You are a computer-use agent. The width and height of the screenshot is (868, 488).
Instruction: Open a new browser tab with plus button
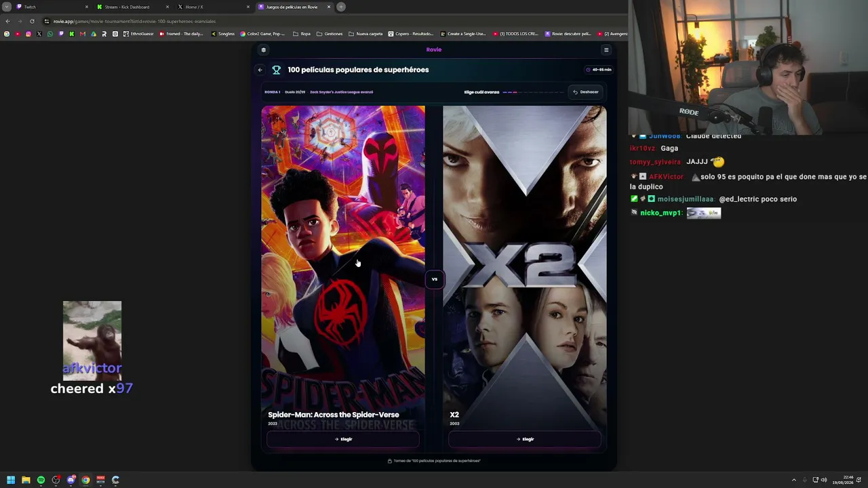(341, 7)
